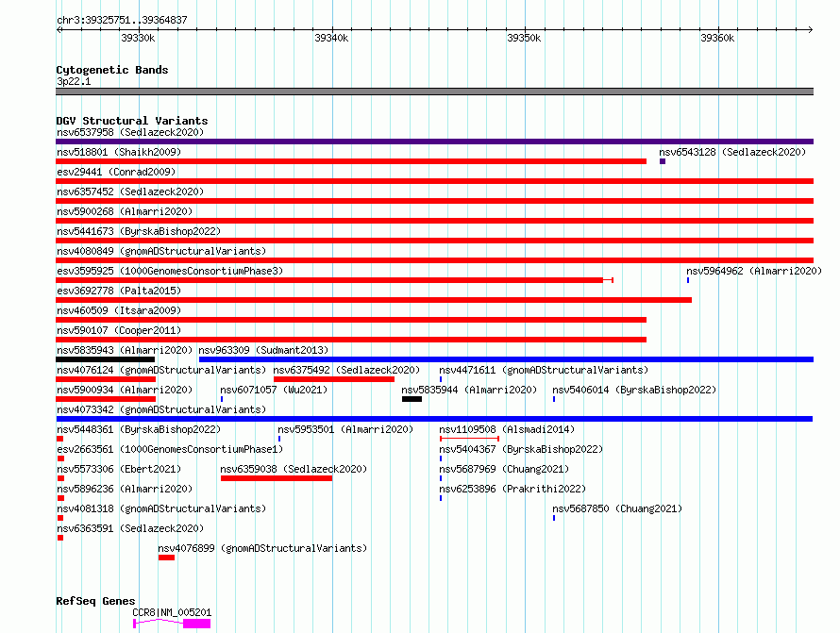Select the nsv5835943 (Almarri2020) label
This screenshot has width=840, height=633.
pos(125,350)
